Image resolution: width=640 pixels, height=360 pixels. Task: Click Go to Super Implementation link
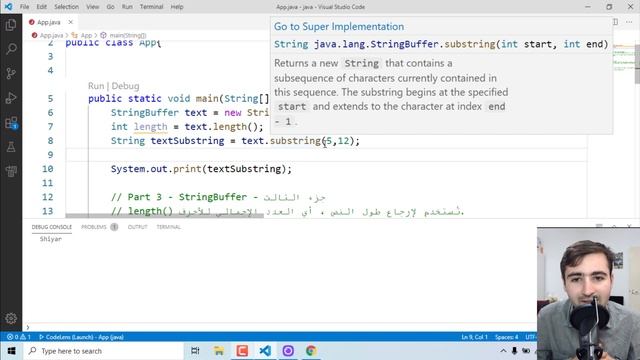coord(339,27)
